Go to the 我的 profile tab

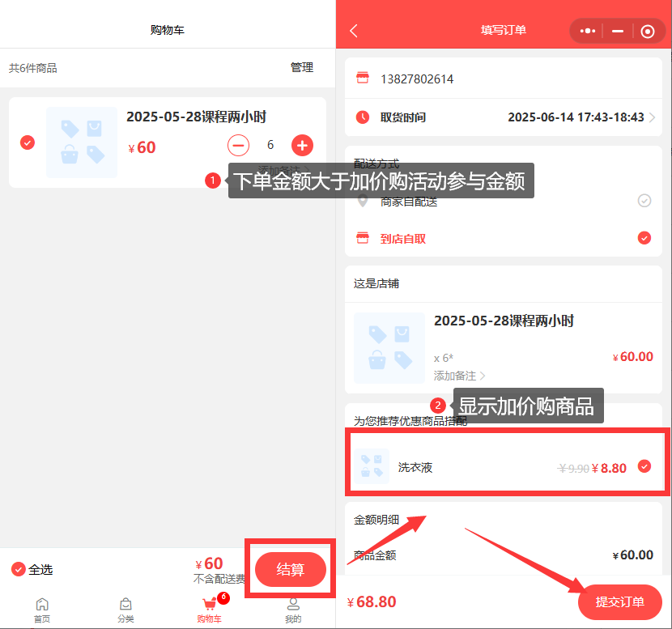coord(293,610)
